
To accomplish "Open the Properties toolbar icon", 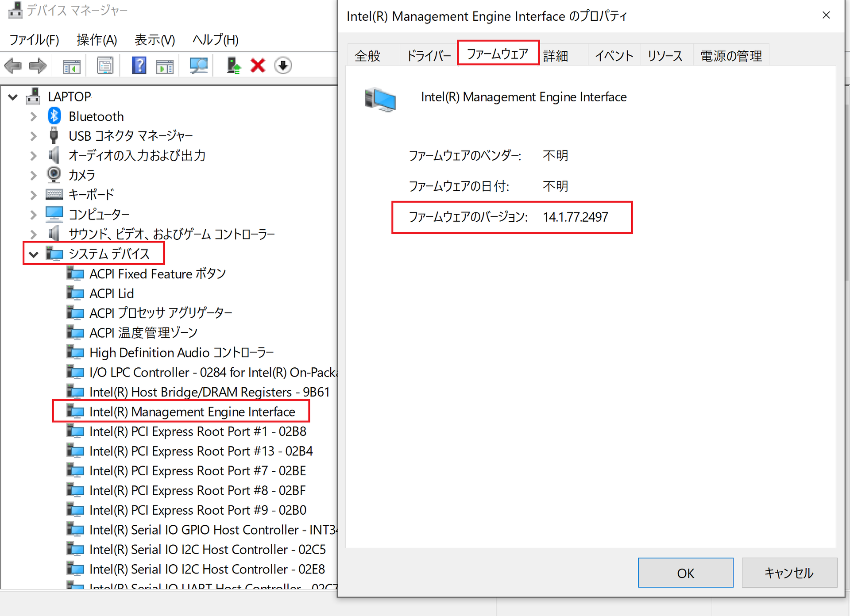I will coord(105,66).
